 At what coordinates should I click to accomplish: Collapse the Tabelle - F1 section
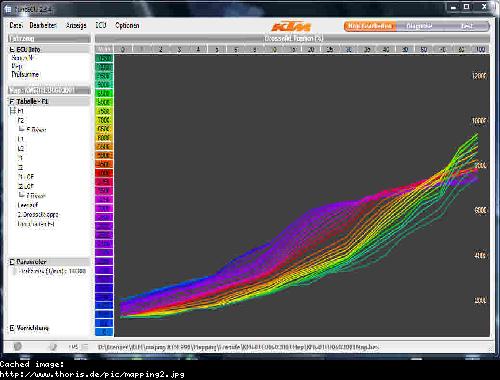point(12,101)
